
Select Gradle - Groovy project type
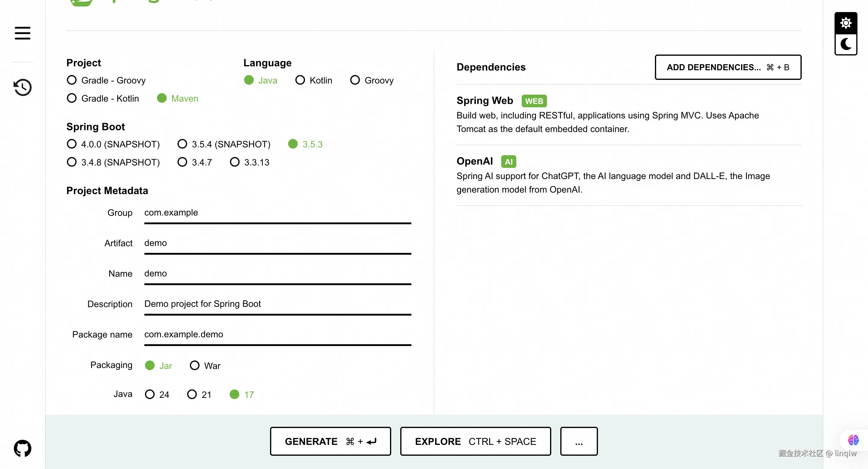(x=72, y=80)
